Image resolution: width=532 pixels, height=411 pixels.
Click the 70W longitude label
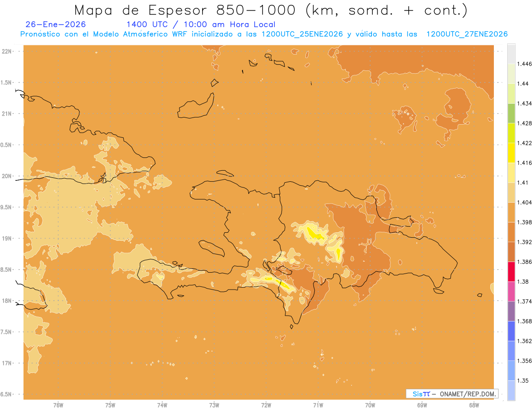[370, 405]
